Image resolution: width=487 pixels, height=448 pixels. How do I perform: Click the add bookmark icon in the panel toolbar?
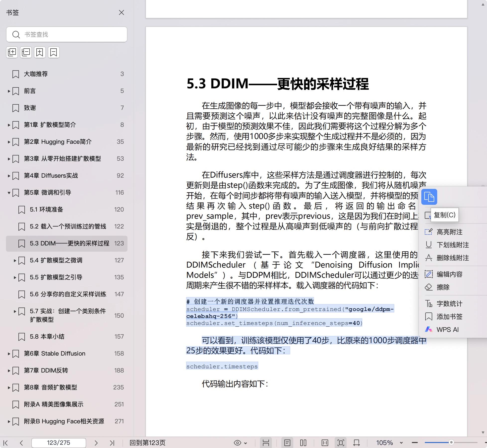click(x=40, y=52)
